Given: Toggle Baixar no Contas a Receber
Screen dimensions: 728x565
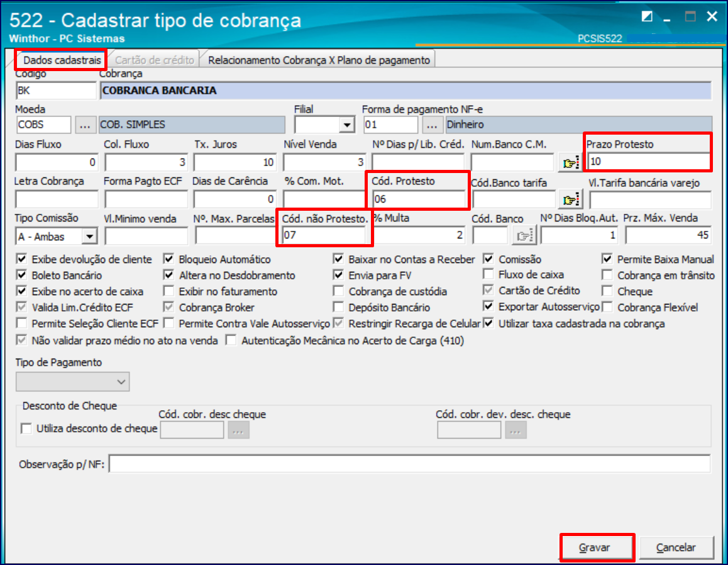Looking at the screenshot, I should [x=338, y=259].
